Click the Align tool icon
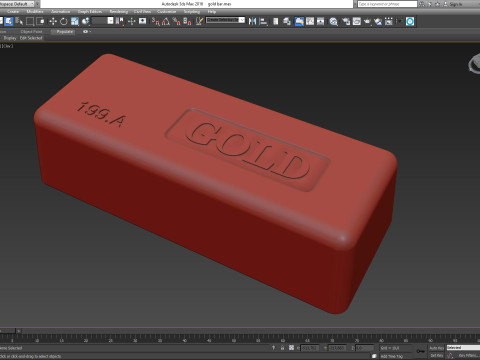 point(263,21)
